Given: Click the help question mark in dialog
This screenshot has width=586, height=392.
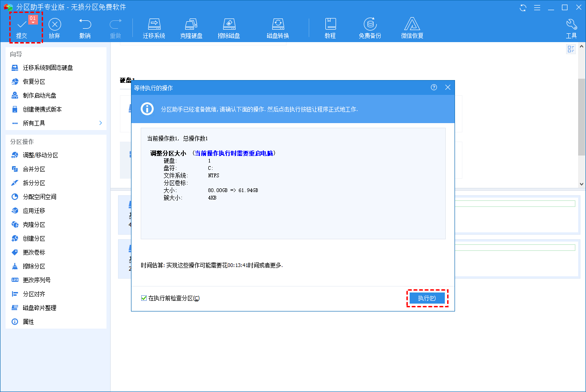Looking at the screenshot, I should (434, 87).
